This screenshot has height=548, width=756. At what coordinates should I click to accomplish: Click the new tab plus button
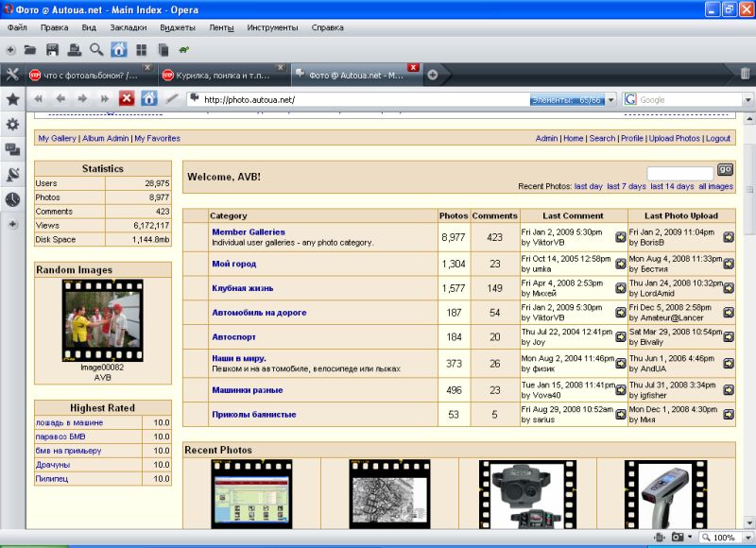pos(432,75)
